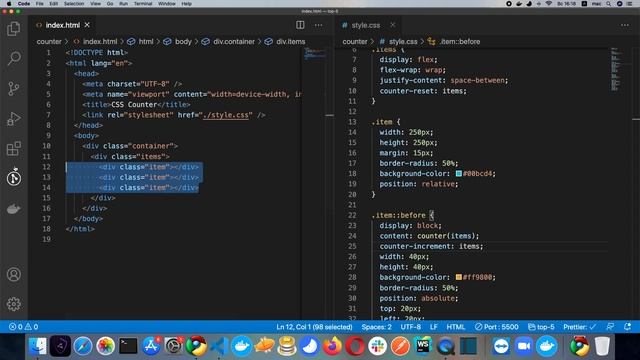Open Slack from the Dock
The height and width of the screenshot is (360, 640).
click(378, 346)
